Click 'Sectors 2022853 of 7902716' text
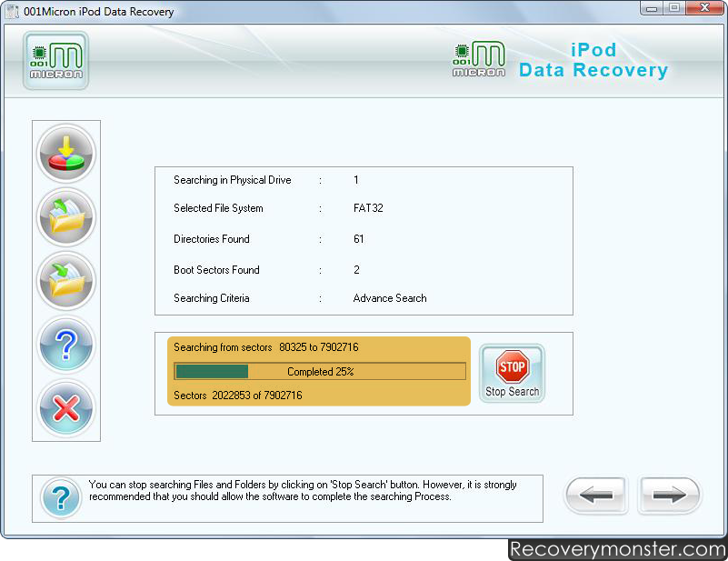Viewport: 728px width, 561px height. pyautogui.click(x=238, y=396)
